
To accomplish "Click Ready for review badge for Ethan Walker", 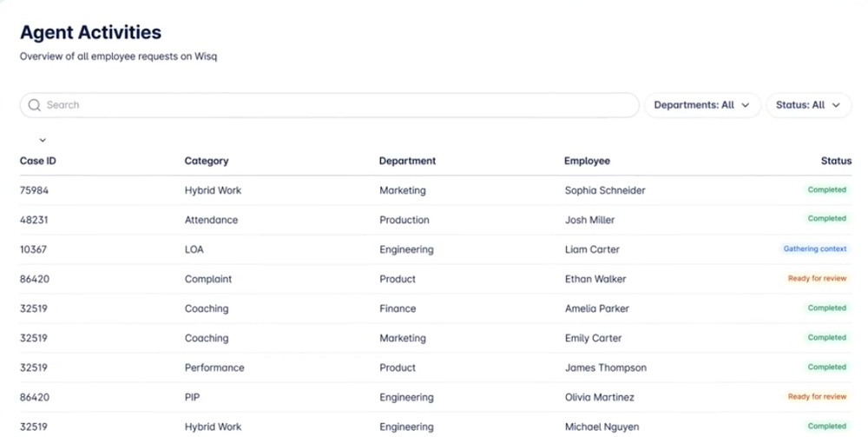I will tap(817, 279).
